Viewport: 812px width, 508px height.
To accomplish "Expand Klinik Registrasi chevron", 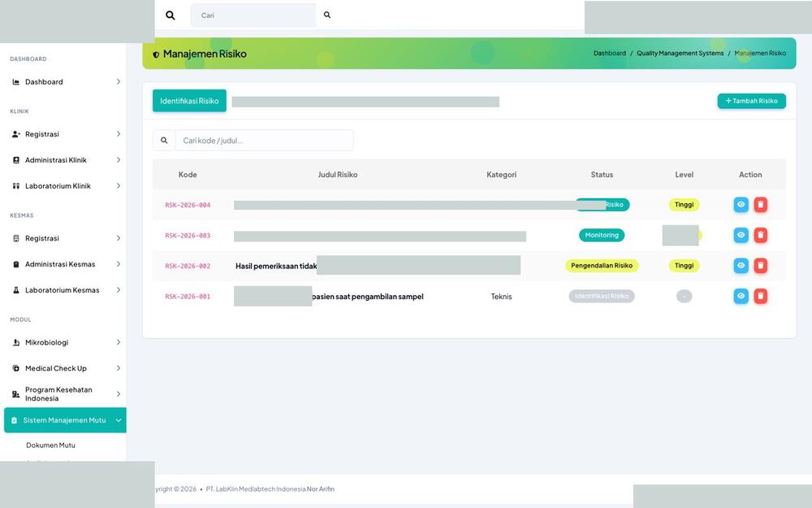I will (118, 134).
